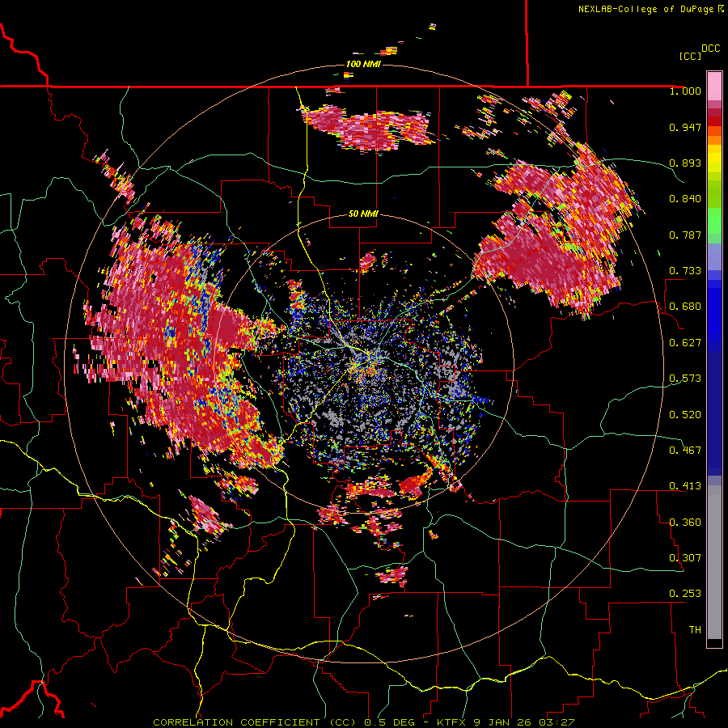Select the 0.680 scale value
The height and width of the screenshot is (728, 728).
coord(685,307)
